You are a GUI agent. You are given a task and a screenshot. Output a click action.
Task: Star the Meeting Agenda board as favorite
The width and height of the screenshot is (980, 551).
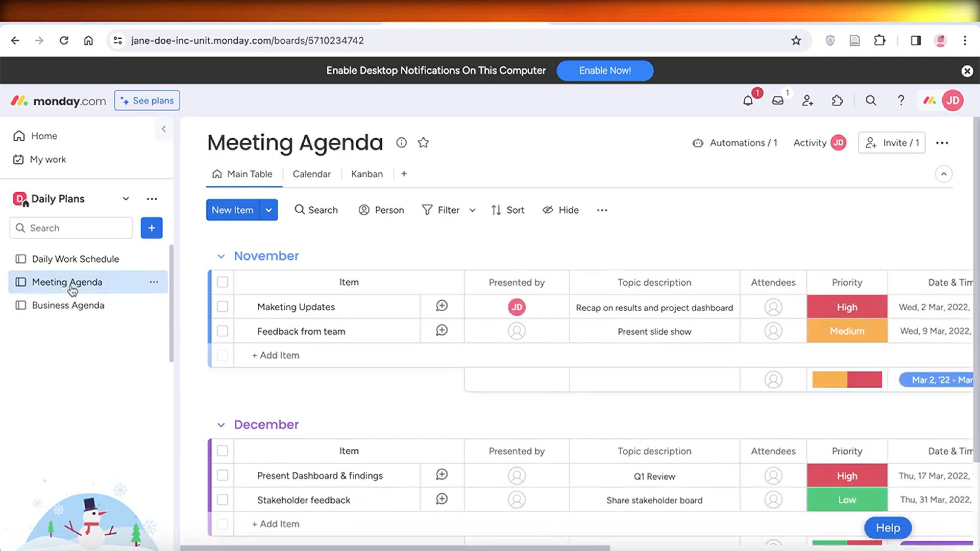click(x=423, y=143)
